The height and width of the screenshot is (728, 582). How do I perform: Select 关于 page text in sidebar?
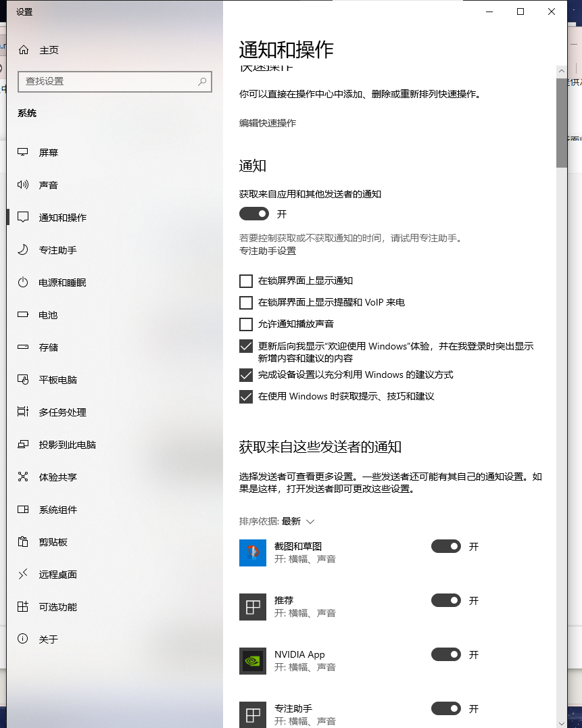point(48,639)
